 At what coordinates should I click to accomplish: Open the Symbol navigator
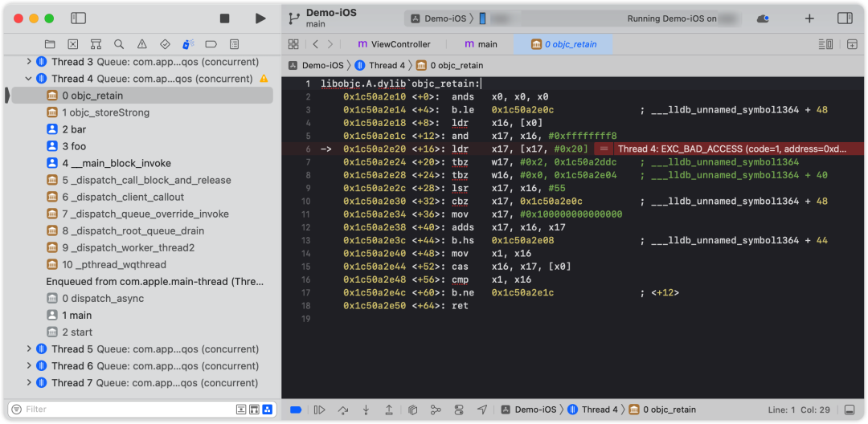point(96,44)
